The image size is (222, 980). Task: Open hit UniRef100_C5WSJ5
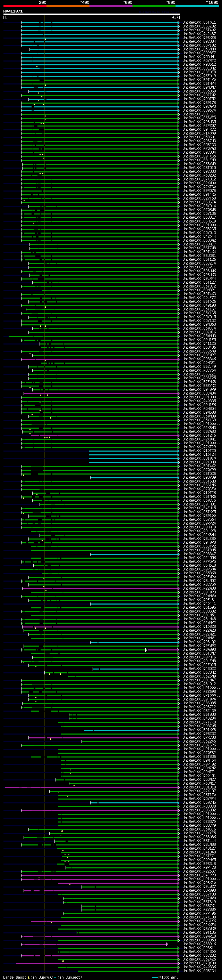coord(199,500)
